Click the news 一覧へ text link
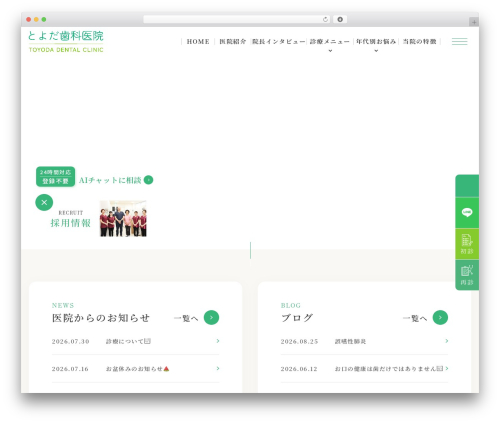Viewport: 500px width, 423px height. coord(186,318)
